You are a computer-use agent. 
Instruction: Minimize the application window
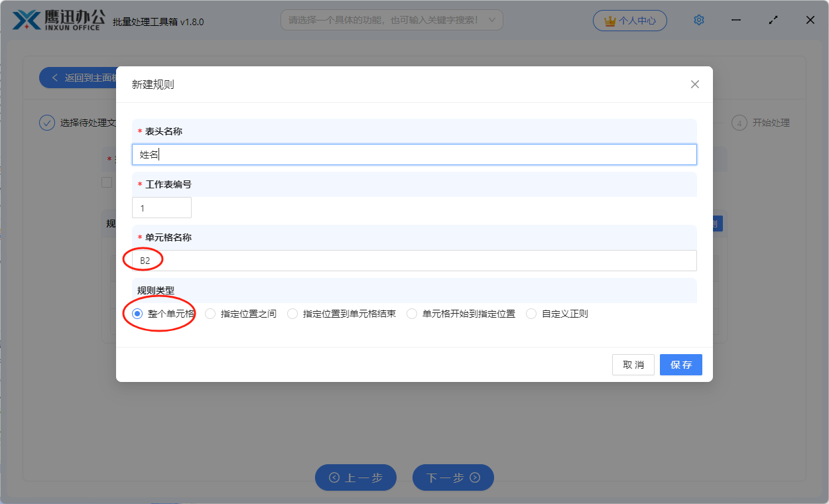[x=736, y=21]
